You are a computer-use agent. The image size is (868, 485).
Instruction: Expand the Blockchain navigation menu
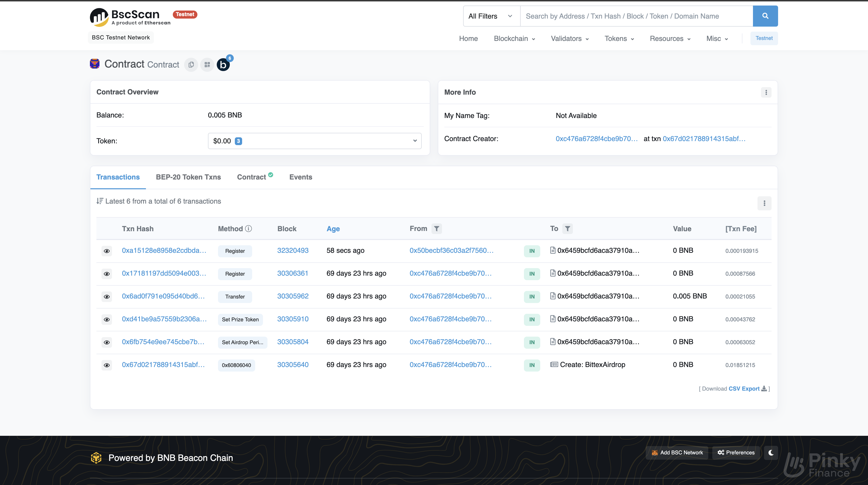[x=514, y=39]
